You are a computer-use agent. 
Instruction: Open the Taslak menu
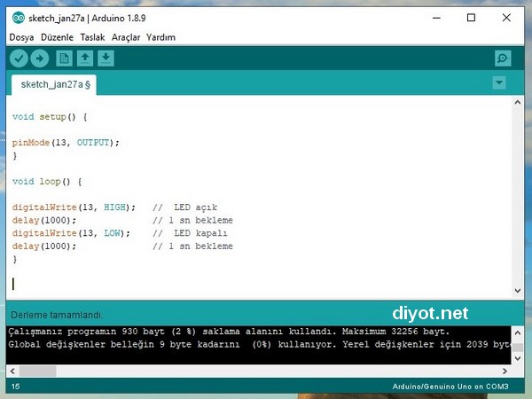coord(92,37)
